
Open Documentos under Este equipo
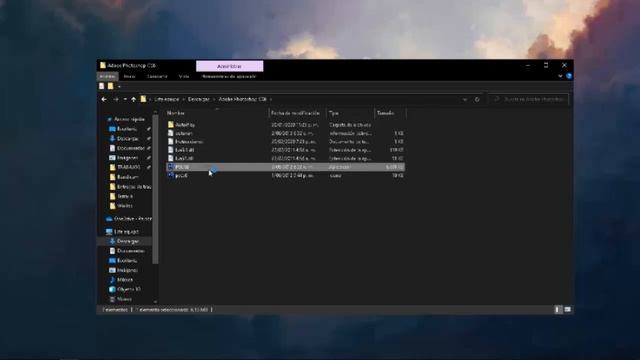(x=131, y=251)
